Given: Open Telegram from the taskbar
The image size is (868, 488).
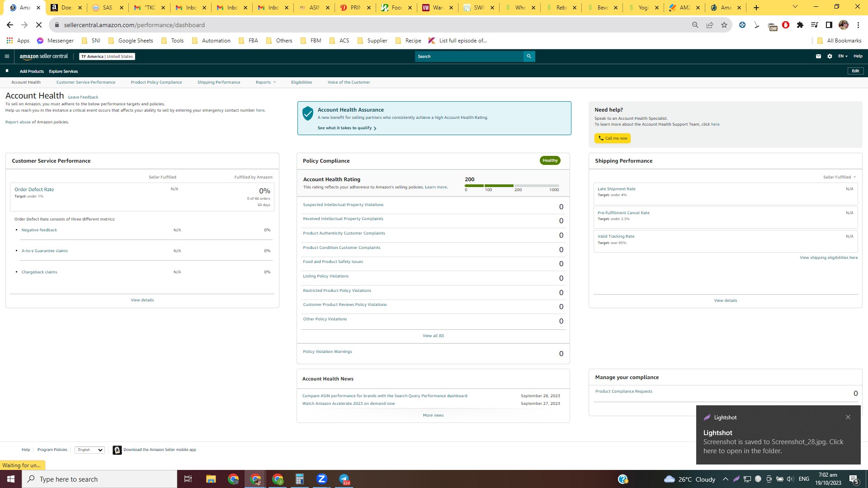Looking at the screenshot, I should pos(344,479).
